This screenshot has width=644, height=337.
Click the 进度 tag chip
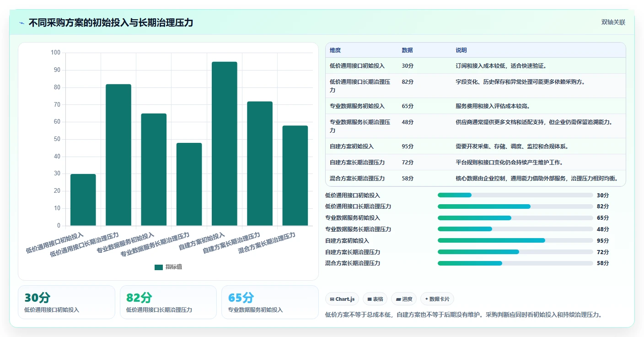coord(404,299)
